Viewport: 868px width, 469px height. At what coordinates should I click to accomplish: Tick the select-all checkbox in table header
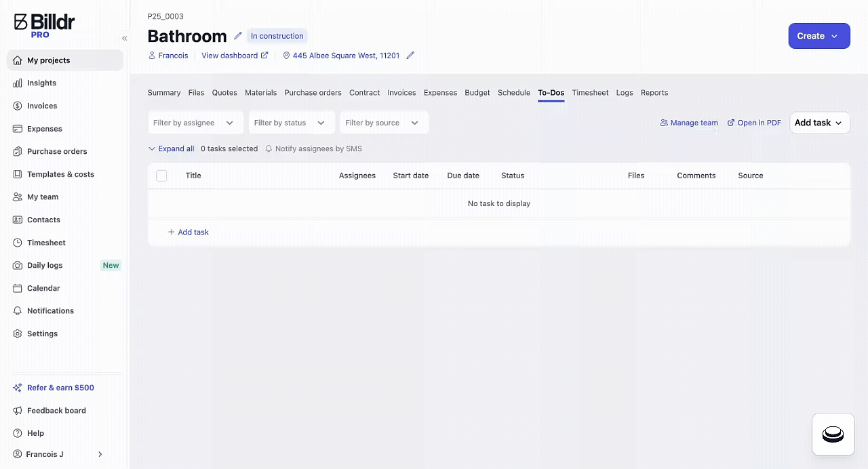pos(161,176)
